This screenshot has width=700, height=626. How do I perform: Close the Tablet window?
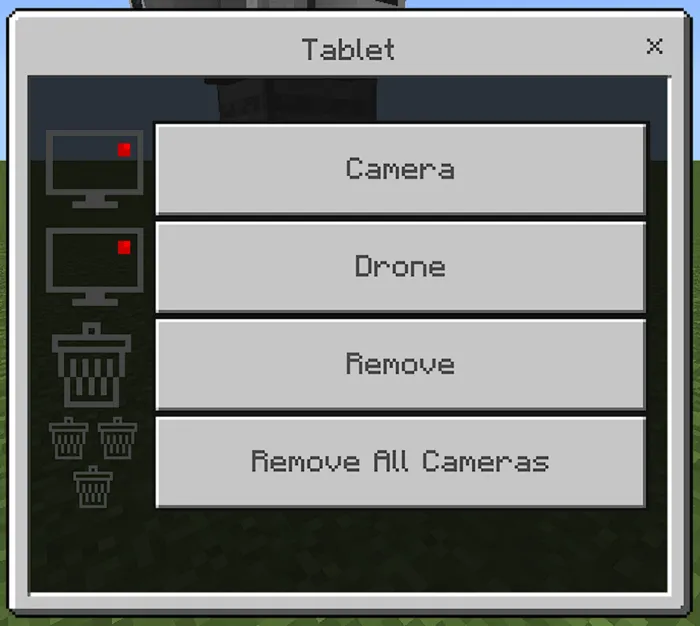pyautogui.click(x=654, y=46)
